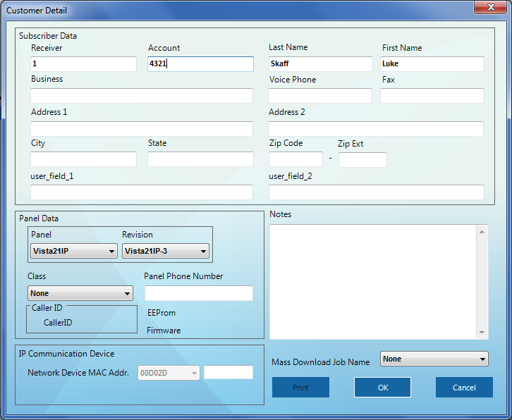
Task: Open the MAC address prefix dropdown 00D02D
Action: click(169, 373)
